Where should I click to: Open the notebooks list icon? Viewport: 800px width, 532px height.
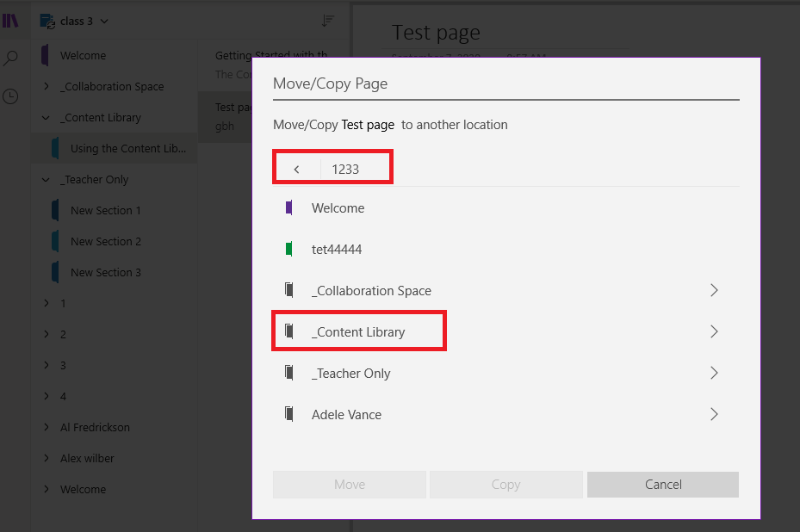10,21
